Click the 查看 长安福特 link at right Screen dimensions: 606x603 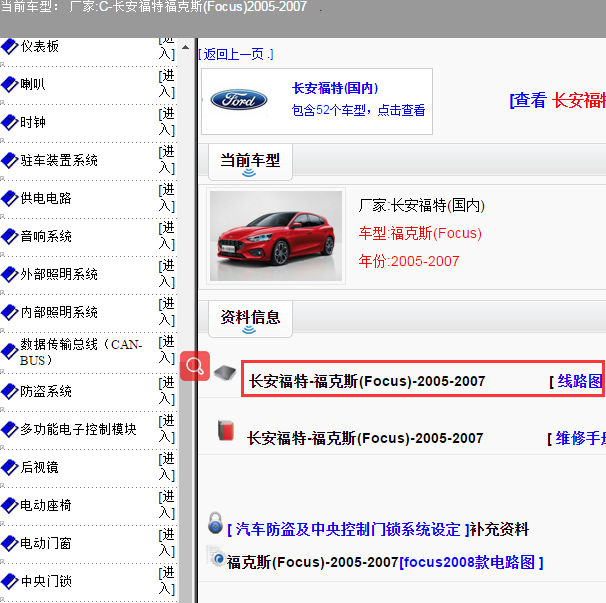tap(558, 100)
